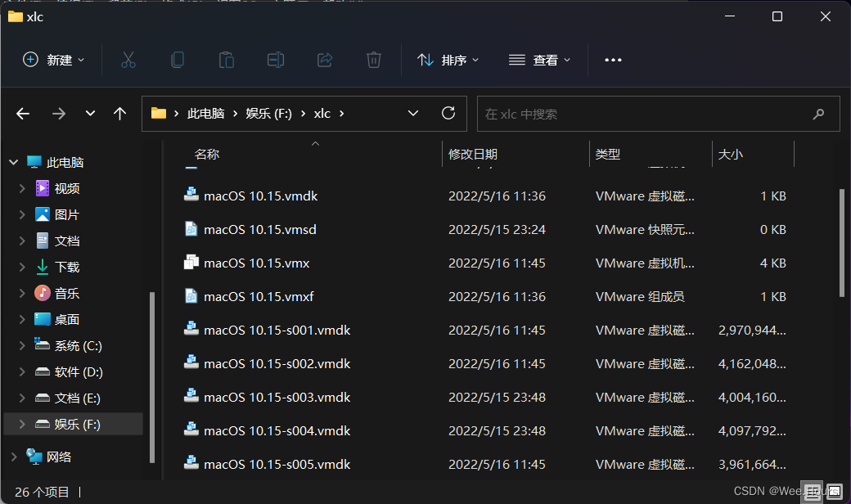This screenshot has height=504, width=851.
Task: Click the 2022/5/15 23:24 date cell
Action: click(497, 229)
